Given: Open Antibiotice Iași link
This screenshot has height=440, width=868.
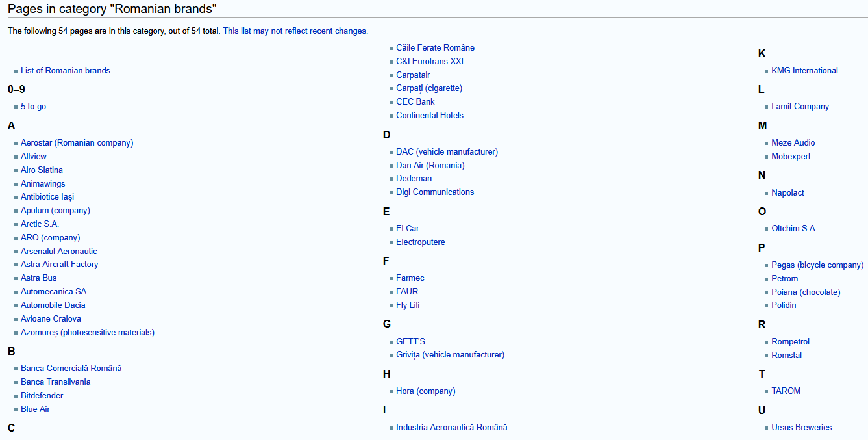Looking at the screenshot, I should 47,196.
